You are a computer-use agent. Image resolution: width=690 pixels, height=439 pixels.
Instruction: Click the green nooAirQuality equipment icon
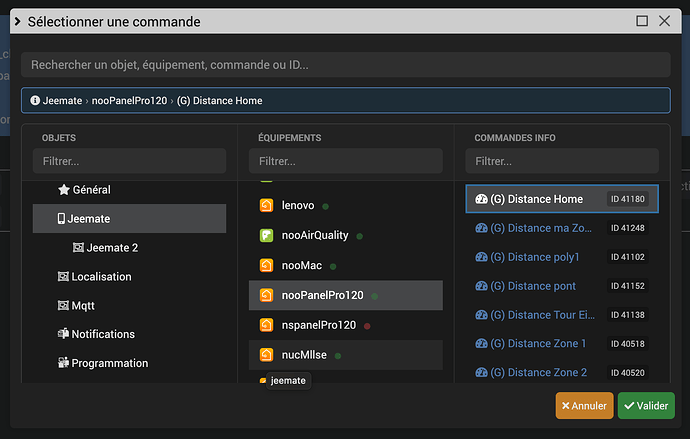[x=266, y=235]
